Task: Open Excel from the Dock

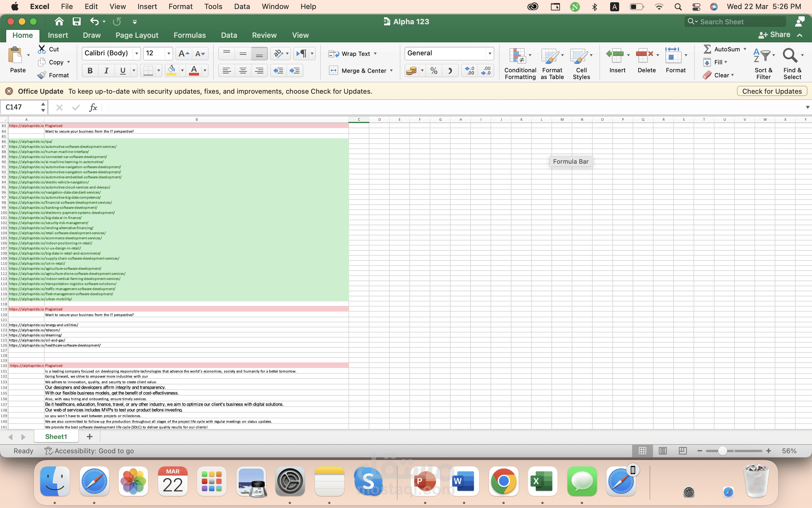Action: coord(542,481)
